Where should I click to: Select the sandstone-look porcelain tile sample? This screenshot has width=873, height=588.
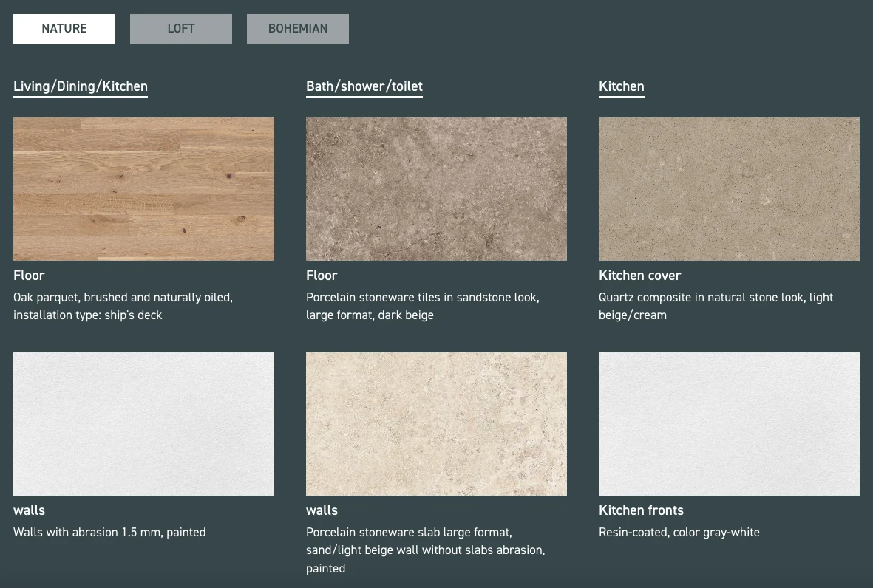(x=436, y=189)
